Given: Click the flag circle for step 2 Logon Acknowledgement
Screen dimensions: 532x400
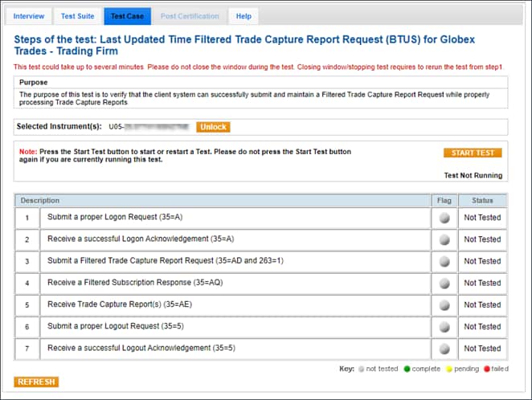Looking at the screenshot, I should [444, 239].
